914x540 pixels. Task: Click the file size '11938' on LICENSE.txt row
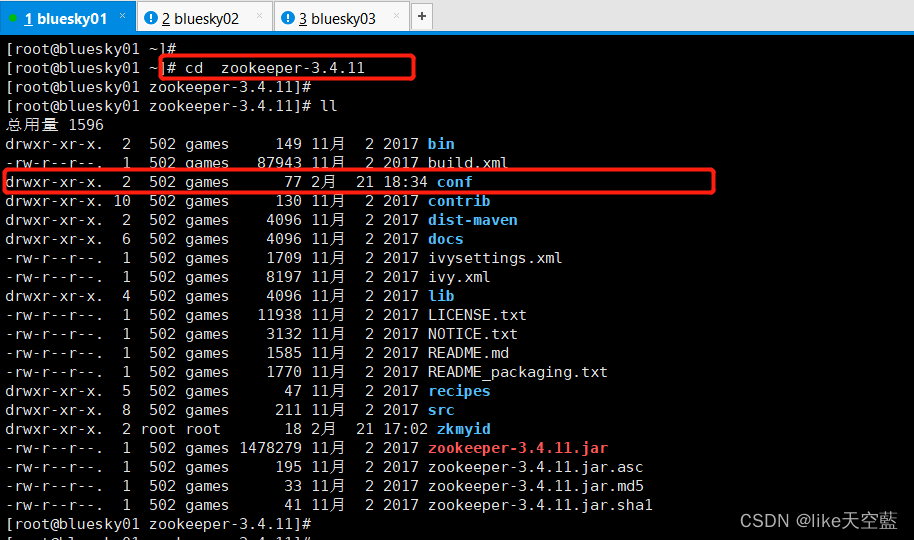click(x=279, y=315)
